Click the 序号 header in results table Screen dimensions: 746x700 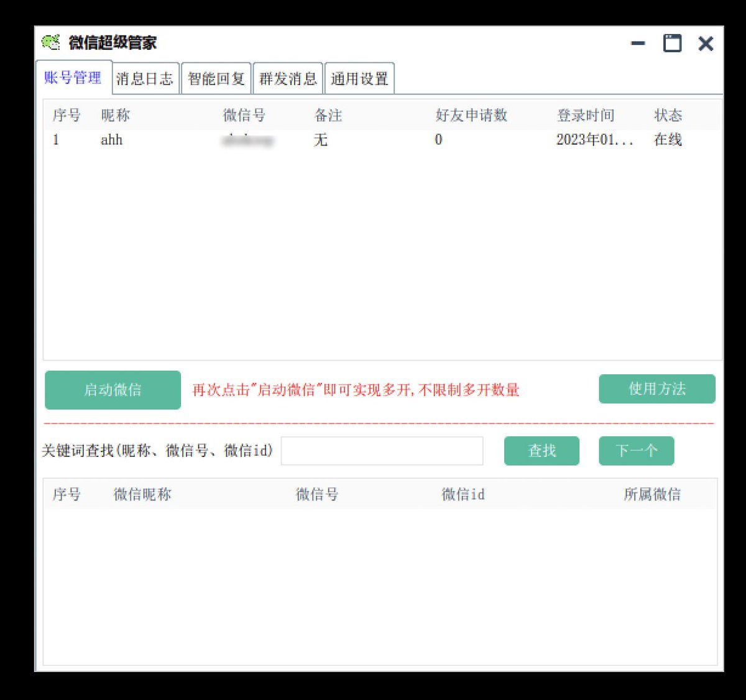[x=67, y=494]
